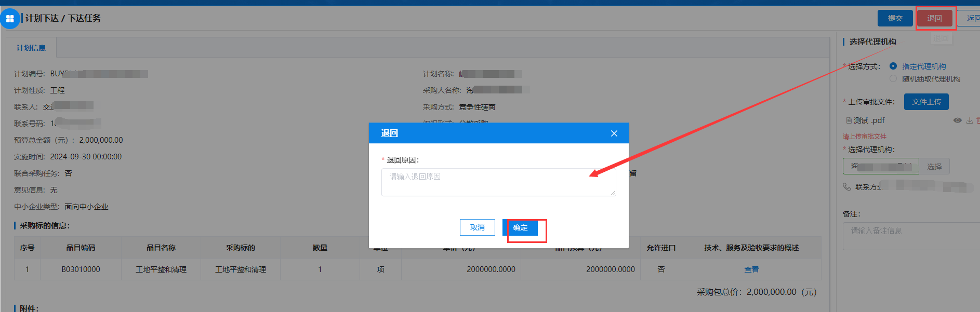The image size is (980, 312).
Task: Open the 查看 link in the table row
Action: pyautogui.click(x=751, y=269)
